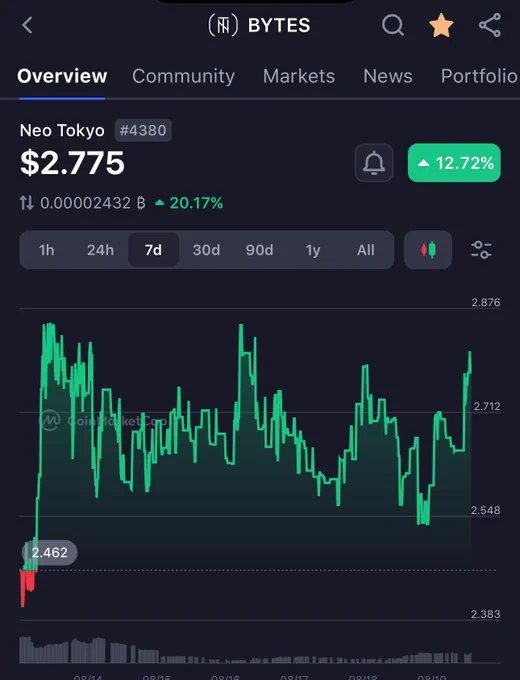Switch to candlestick chart view
The image size is (520, 680).
428,250
